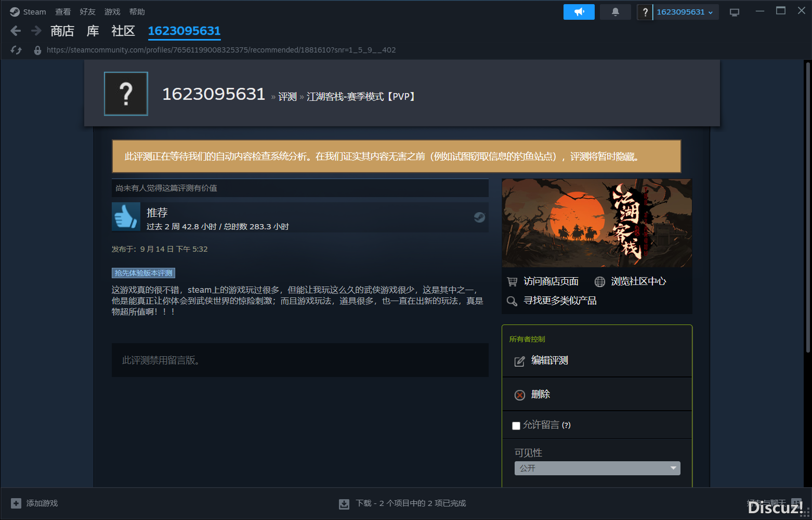
Task: Click the playtime 总时数 283.3 小时 text
Action: coord(256,227)
